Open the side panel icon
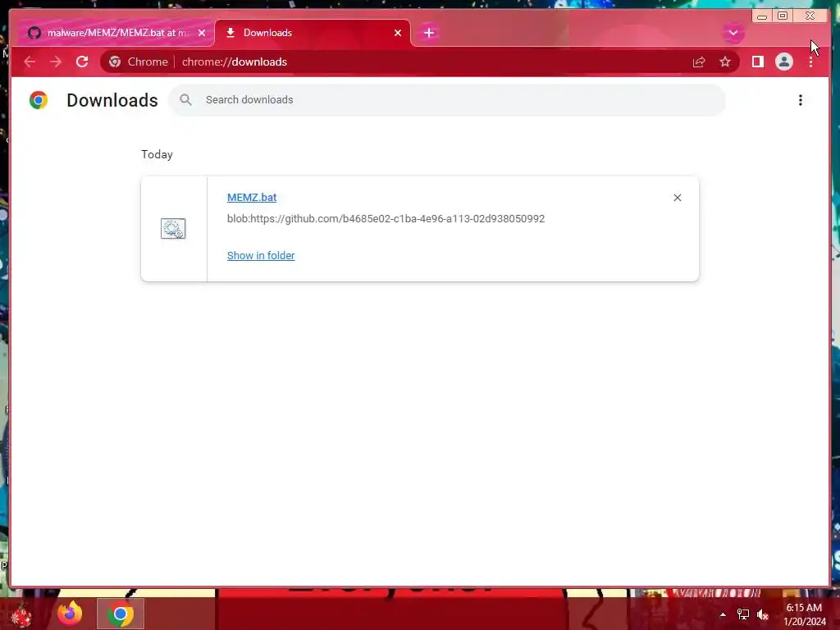The image size is (840, 630). click(x=757, y=62)
